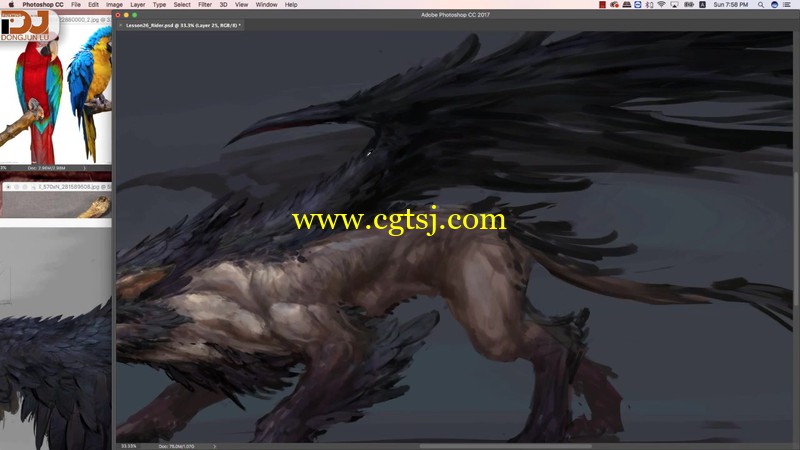Click the red menu bar status icon
This screenshot has width=800, height=450.
(x=603, y=5)
